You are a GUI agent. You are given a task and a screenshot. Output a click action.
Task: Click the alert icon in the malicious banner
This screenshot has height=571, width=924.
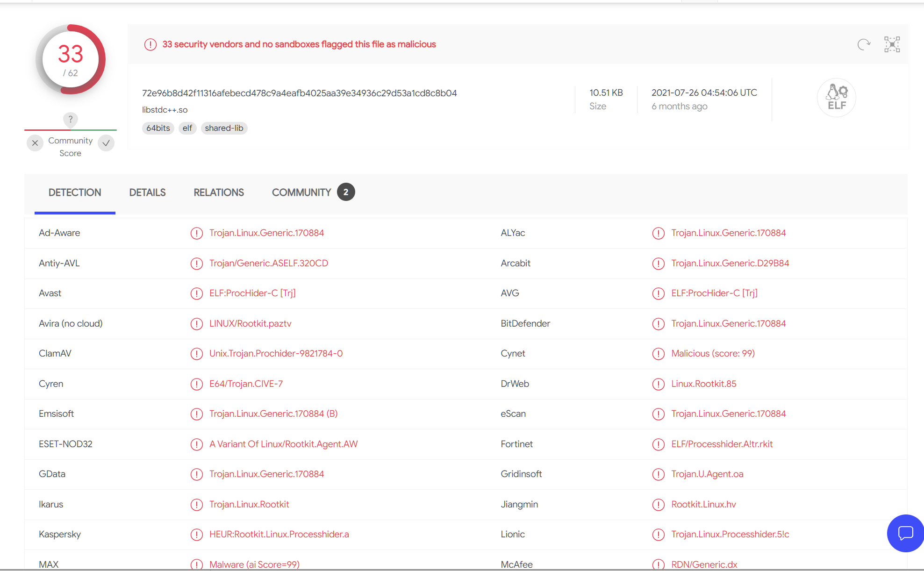(150, 44)
